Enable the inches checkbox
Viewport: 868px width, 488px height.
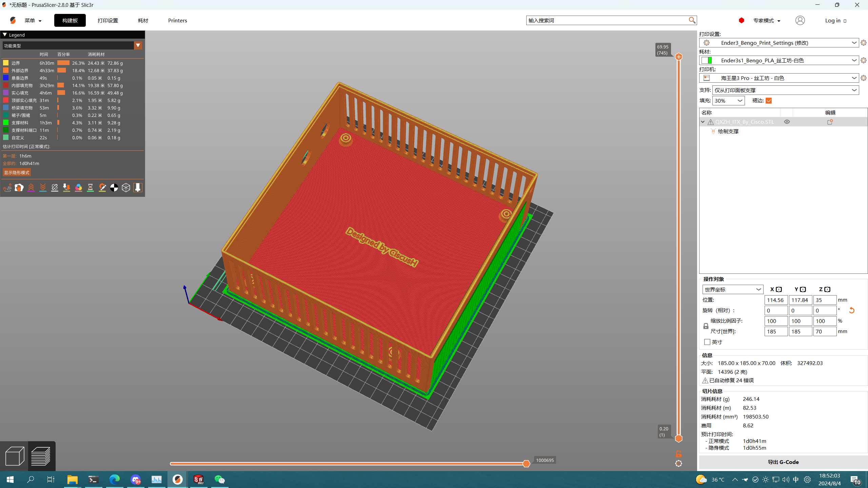(x=707, y=342)
